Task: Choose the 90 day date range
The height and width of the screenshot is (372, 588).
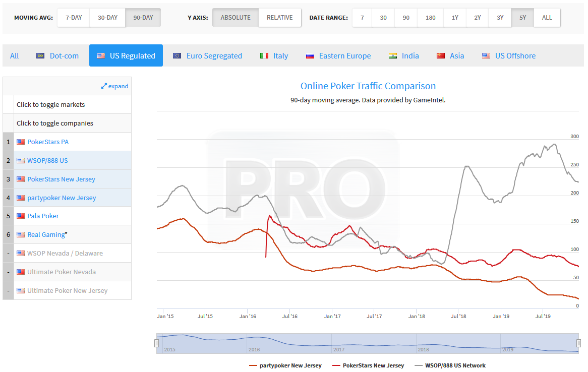Action: coord(406,18)
